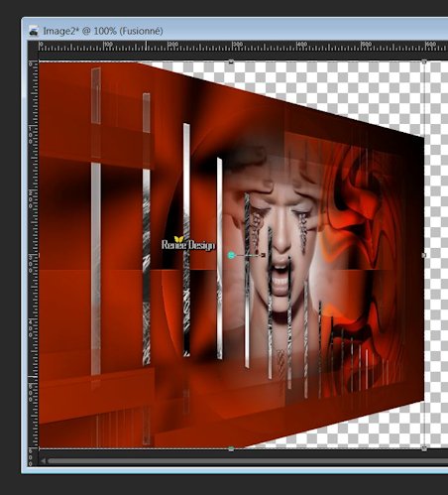Click the top-right corner transform handle
This screenshot has height=495, width=448.
(x=424, y=62)
